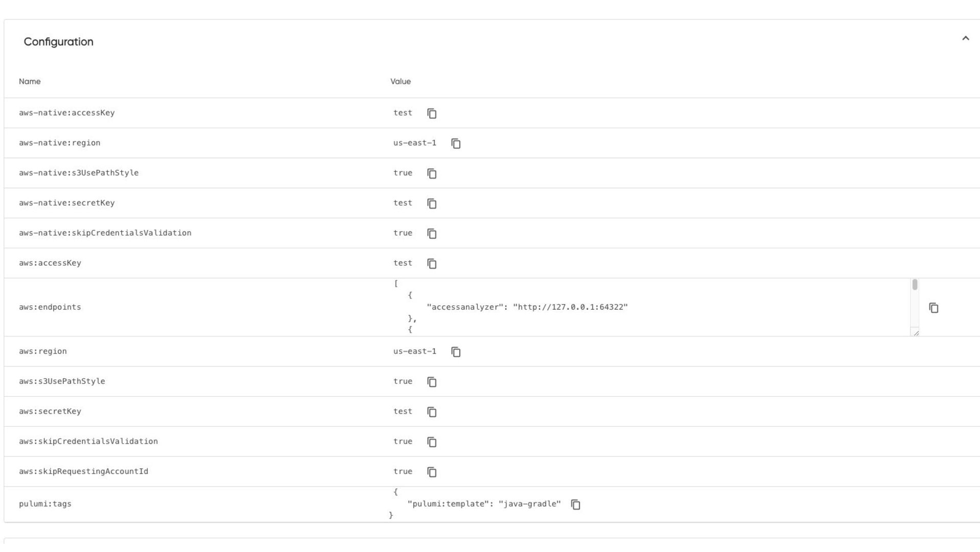Select the aws:s3UsePathStyle name
Screen dimensions: 980x552
click(x=62, y=381)
